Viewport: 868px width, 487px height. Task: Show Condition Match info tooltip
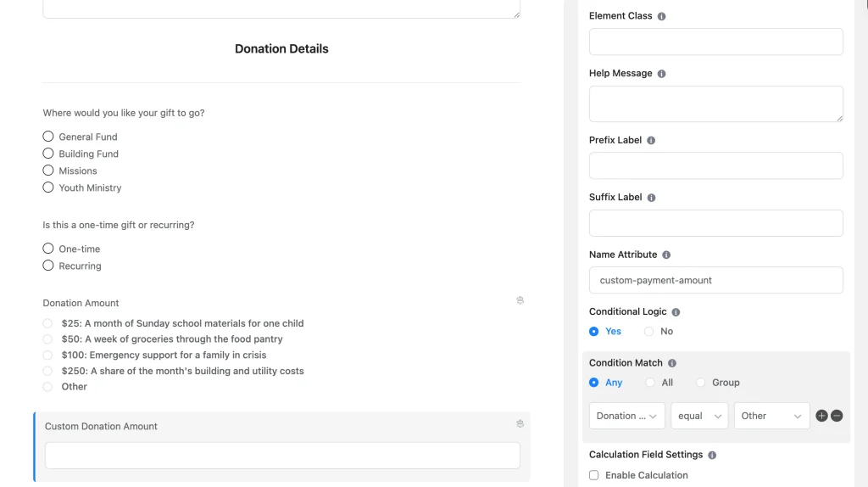[x=672, y=363]
